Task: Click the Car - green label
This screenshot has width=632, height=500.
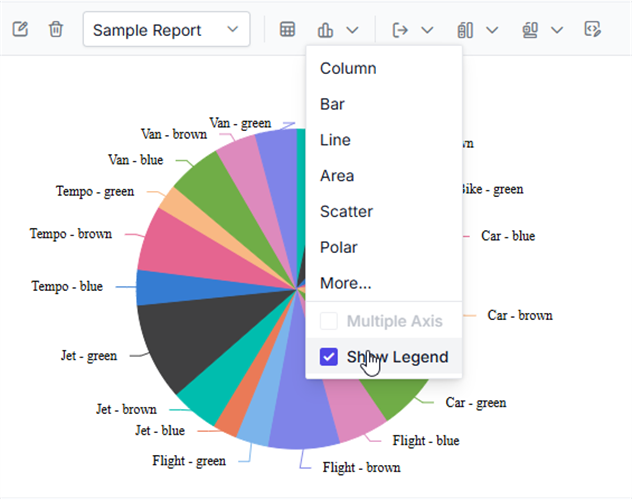Action: [x=476, y=403]
